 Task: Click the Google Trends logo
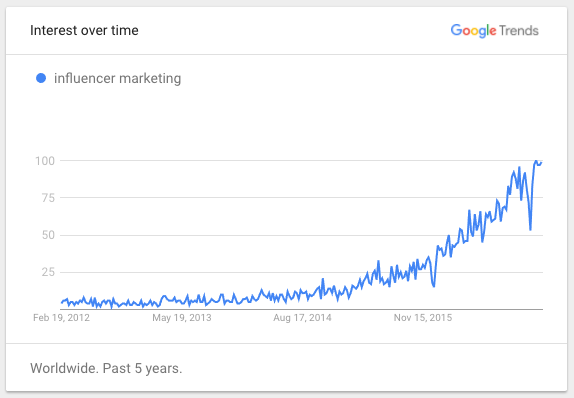coord(495,31)
